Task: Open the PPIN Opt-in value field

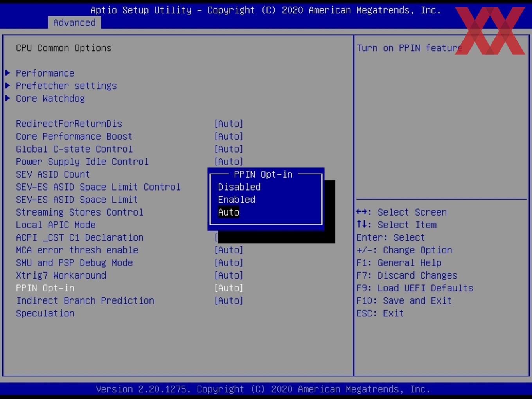Action: (228, 288)
